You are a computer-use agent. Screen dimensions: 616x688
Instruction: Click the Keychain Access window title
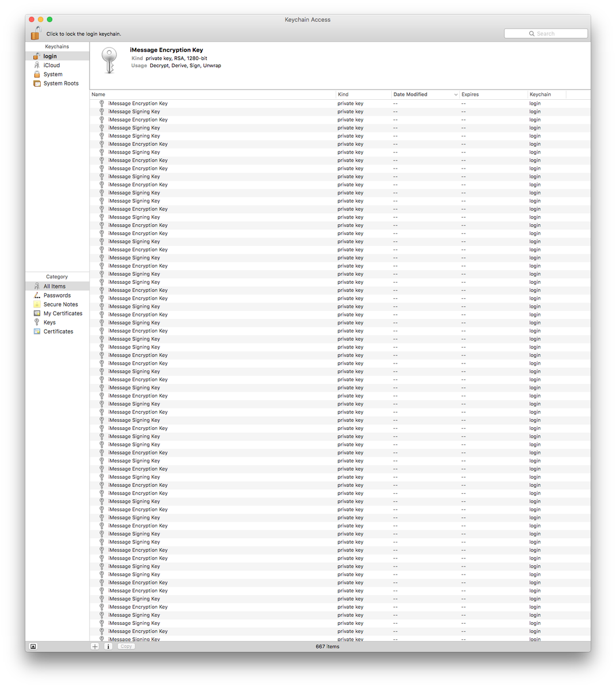coord(307,19)
